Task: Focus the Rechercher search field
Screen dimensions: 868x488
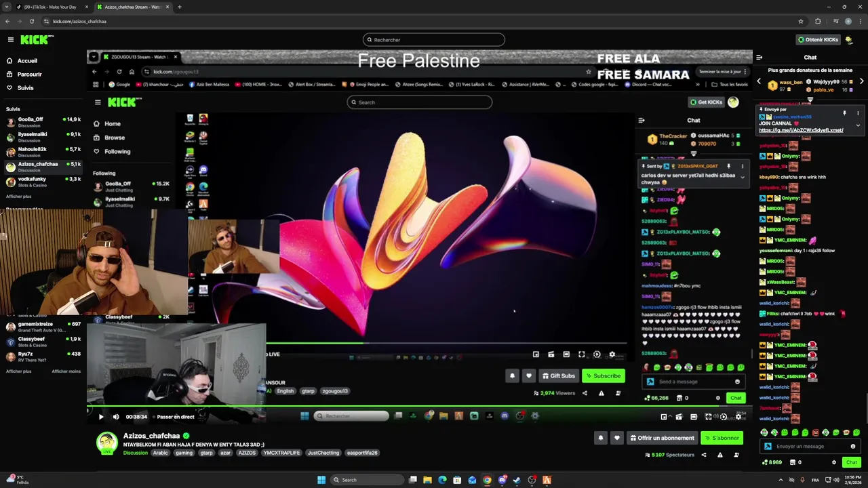Action: [434, 40]
